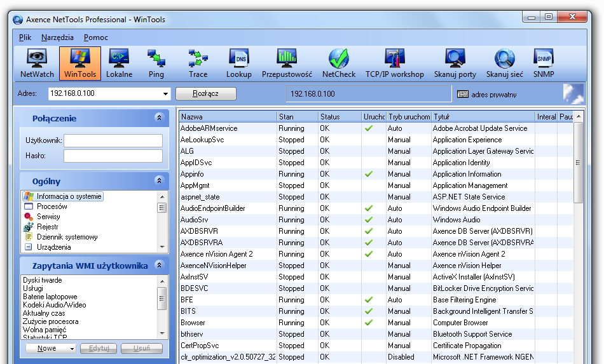Viewport: 604px width, 364px height.
Task: Click the Hasło input field
Action: point(113,156)
